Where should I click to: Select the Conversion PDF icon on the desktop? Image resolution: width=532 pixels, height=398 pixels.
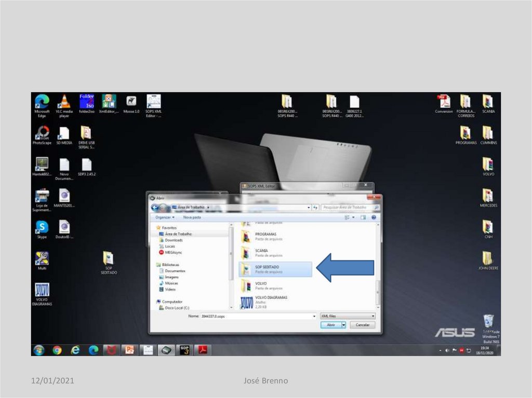click(x=444, y=104)
